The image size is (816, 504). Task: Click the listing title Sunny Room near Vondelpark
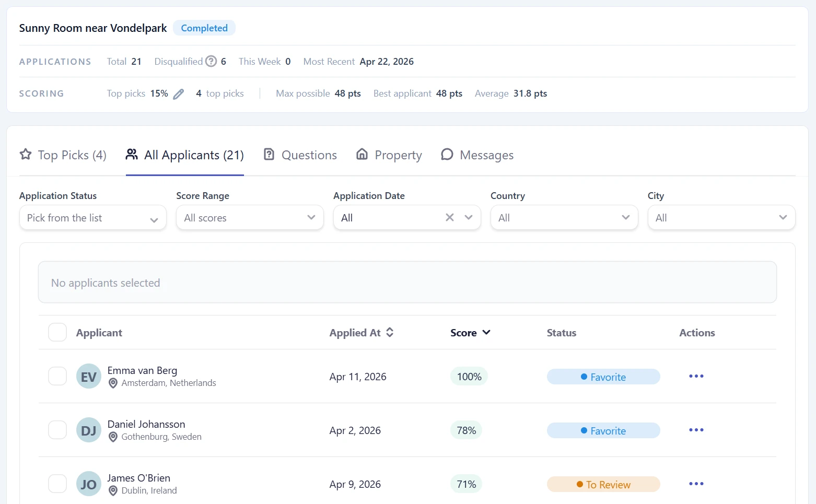(x=93, y=28)
